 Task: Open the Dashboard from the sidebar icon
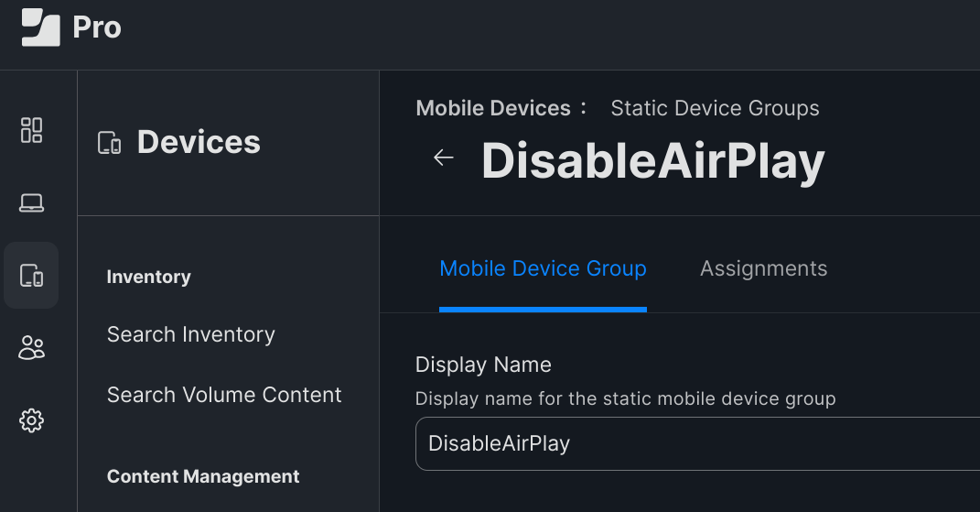tap(31, 130)
